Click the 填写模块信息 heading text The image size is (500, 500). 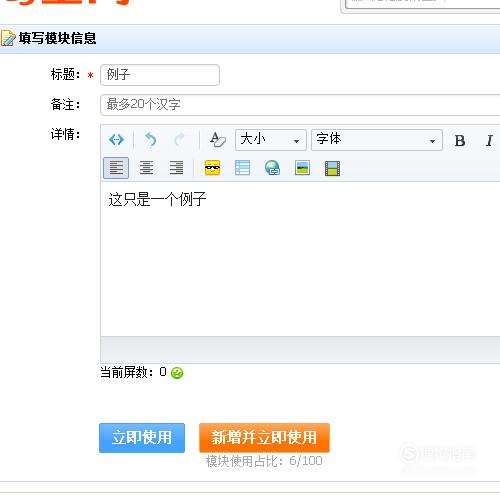coord(57,38)
